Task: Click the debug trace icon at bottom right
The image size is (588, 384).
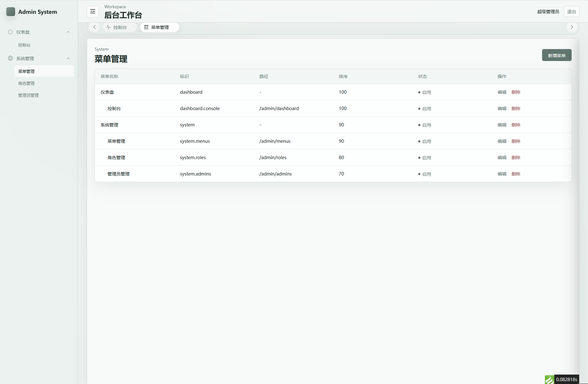Action: 550,379
